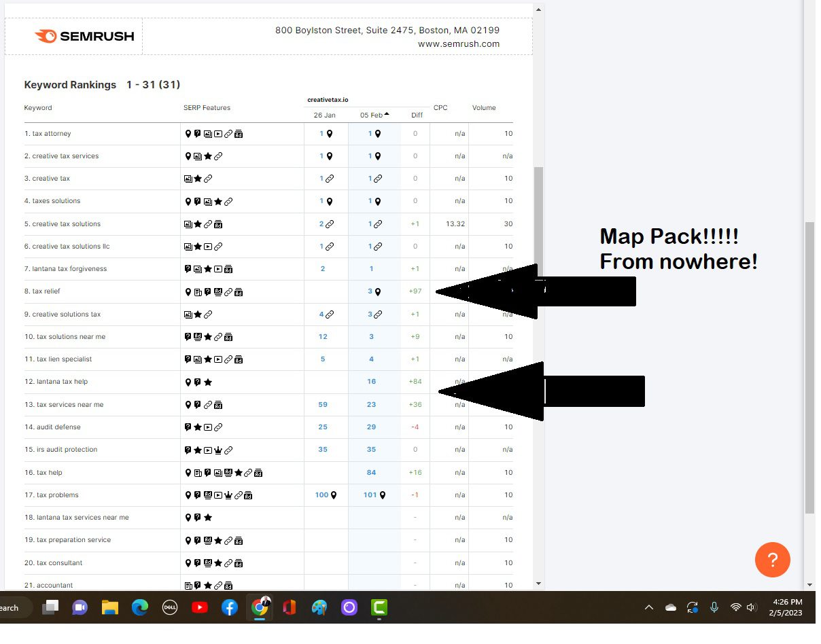This screenshot has width=821, height=644.
Task: Click the CPC column header
Action: click(x=440, y=108)
